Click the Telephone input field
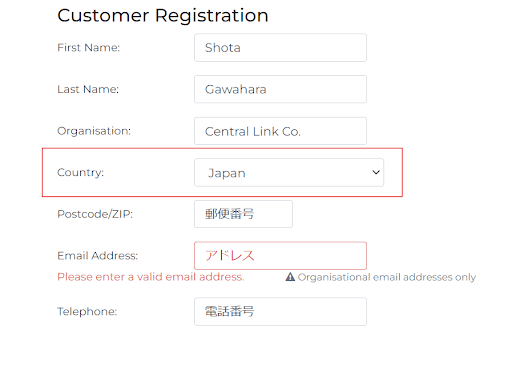Screen dimensions: 512x370 click(280, 311)
